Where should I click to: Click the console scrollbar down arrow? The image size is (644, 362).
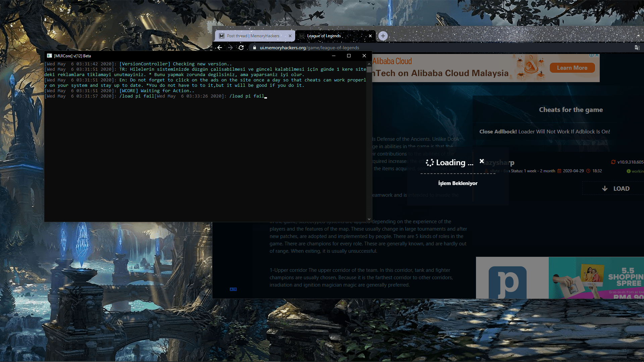(369, 219)
